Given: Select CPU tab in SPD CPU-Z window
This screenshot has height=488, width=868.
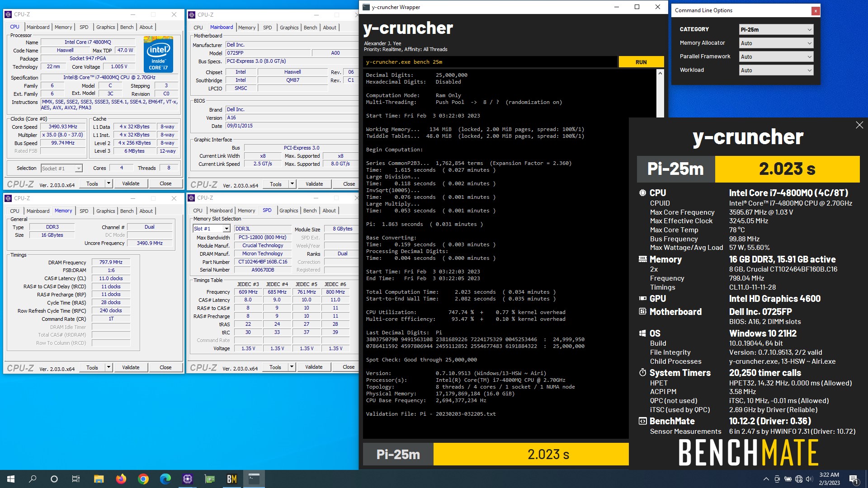Looking at the screenshot, I should click(198, 211).
